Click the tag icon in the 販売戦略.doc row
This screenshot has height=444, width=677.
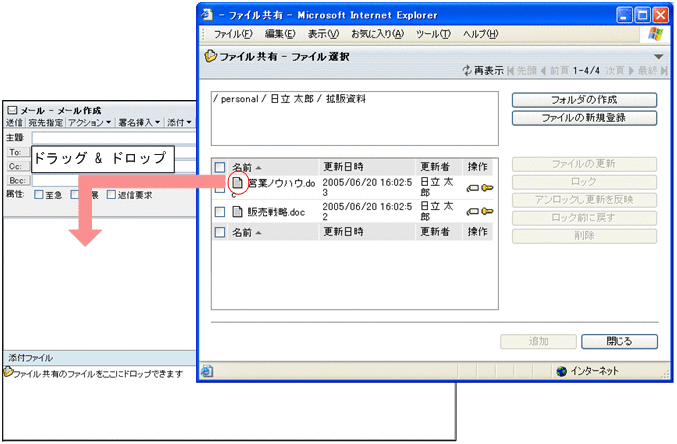tap(473, 212)
